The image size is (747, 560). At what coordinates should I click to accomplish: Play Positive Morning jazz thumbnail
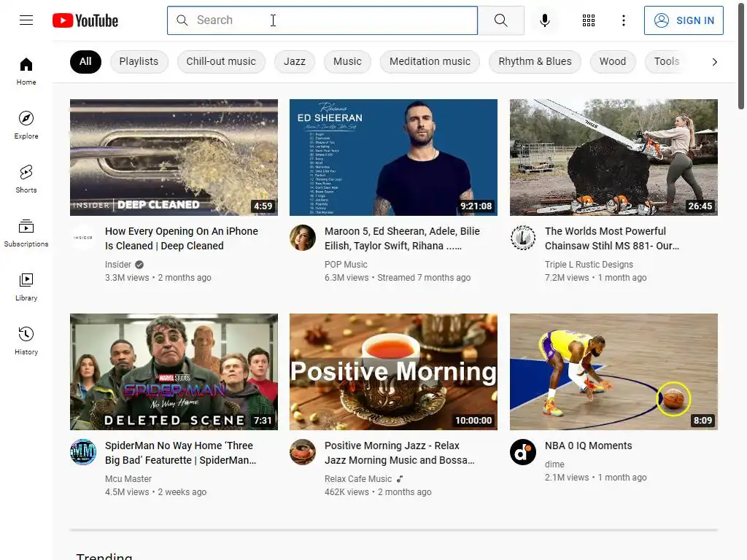tap(393, 371)
